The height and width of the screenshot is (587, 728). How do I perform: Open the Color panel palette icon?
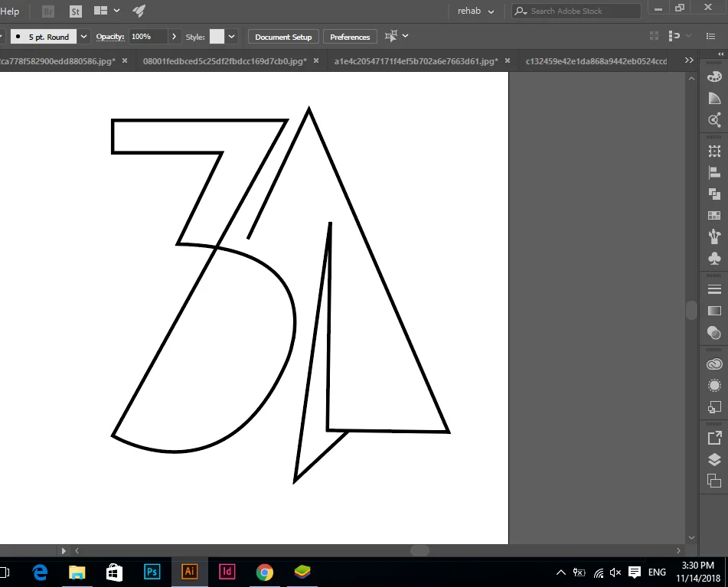tap(714, 77)
